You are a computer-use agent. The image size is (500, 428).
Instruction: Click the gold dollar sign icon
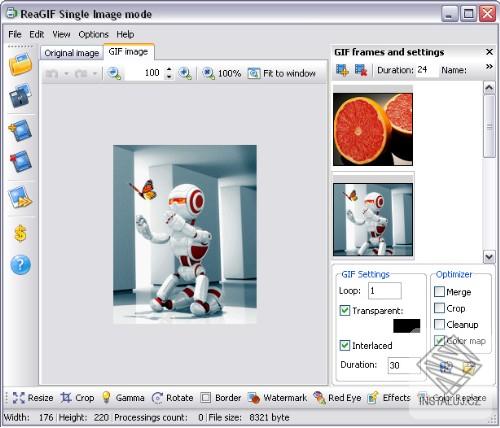coord(20,233)
